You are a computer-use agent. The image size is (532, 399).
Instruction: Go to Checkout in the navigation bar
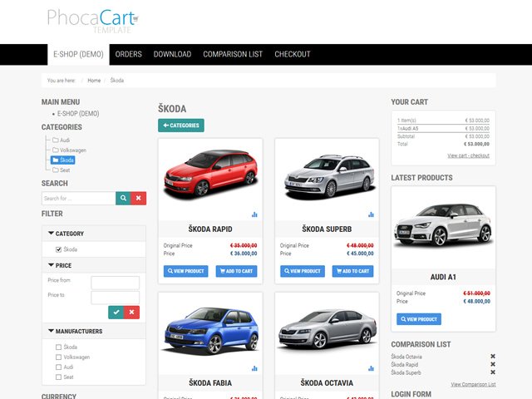(x=293, y=54)
